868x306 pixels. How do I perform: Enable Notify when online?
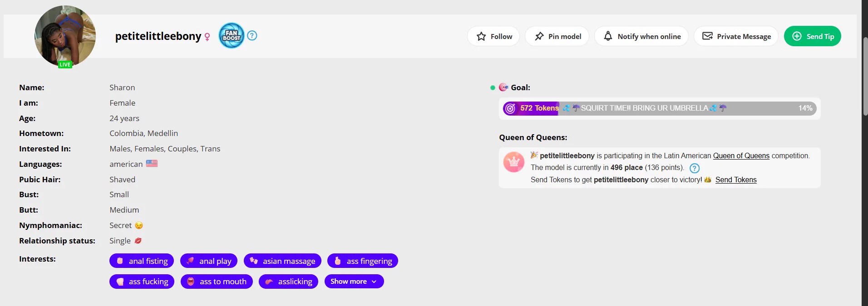pyautogui.click(x=641, y=36)
